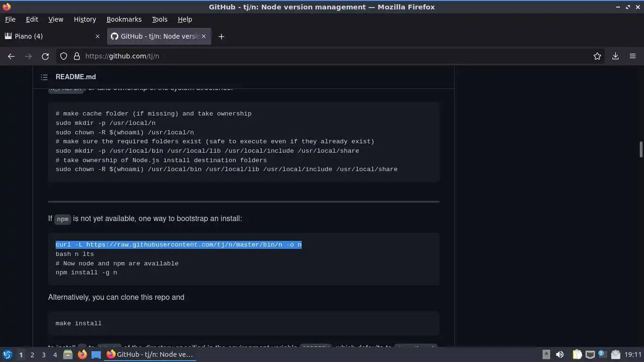Open the Bookmarks menu
Viewport: 644px width, 362px height.
(x=124, y=19)
